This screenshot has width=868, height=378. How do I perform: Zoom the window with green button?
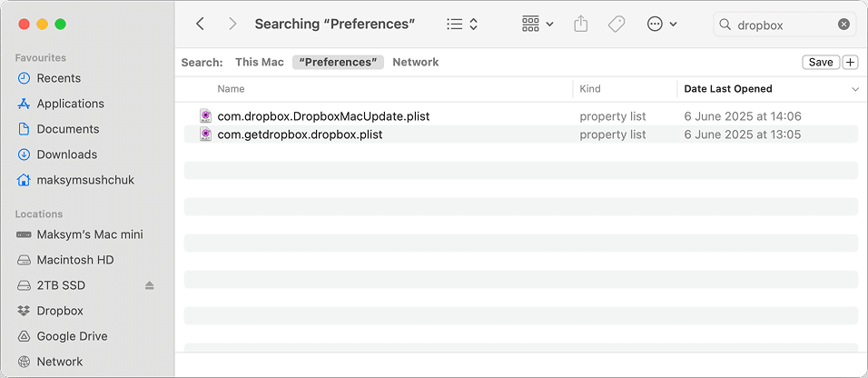pyautogui.click(x=60, y=25)
